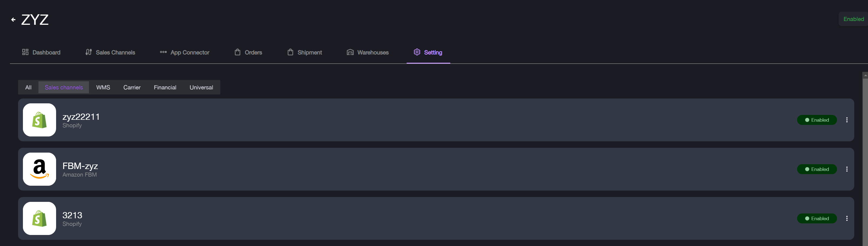Viewport: 868px width, 246px height.
Task: Click the Shopify logo for 3213
Action: tap(39, 218)
